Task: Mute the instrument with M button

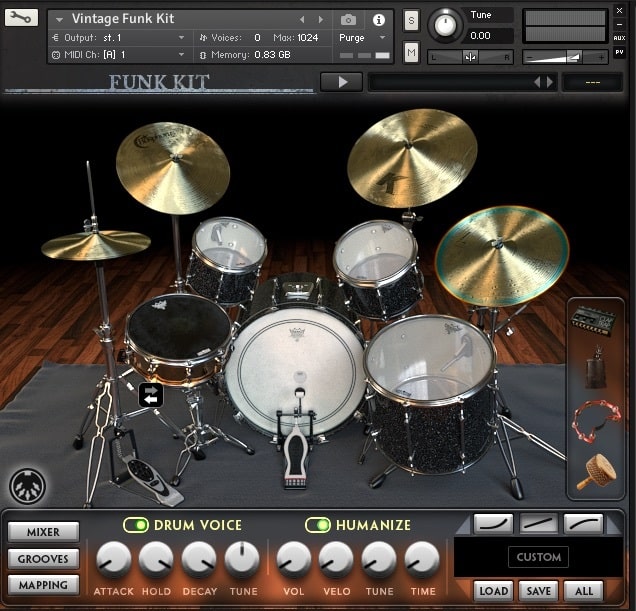Action: pos(411,52)
